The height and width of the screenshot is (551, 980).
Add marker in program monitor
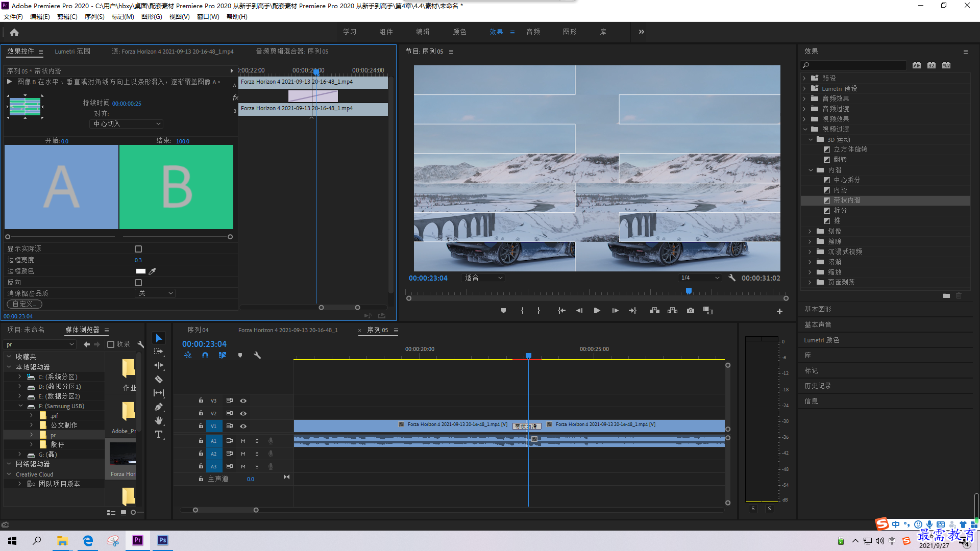pyautogui.click(x=503, y=310)
